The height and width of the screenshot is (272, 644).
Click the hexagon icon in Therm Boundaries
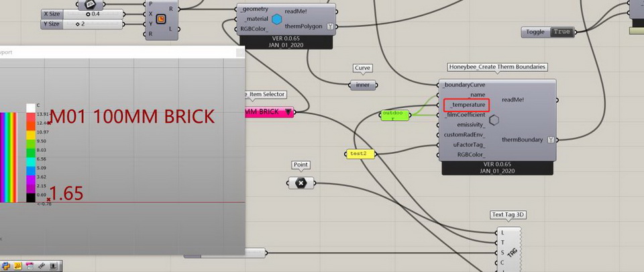point(494,120)
